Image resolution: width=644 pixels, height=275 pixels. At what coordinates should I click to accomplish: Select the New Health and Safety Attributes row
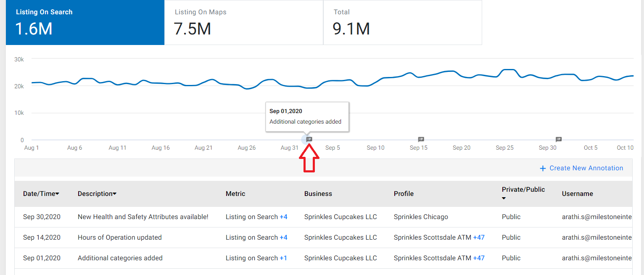[323, 217]
